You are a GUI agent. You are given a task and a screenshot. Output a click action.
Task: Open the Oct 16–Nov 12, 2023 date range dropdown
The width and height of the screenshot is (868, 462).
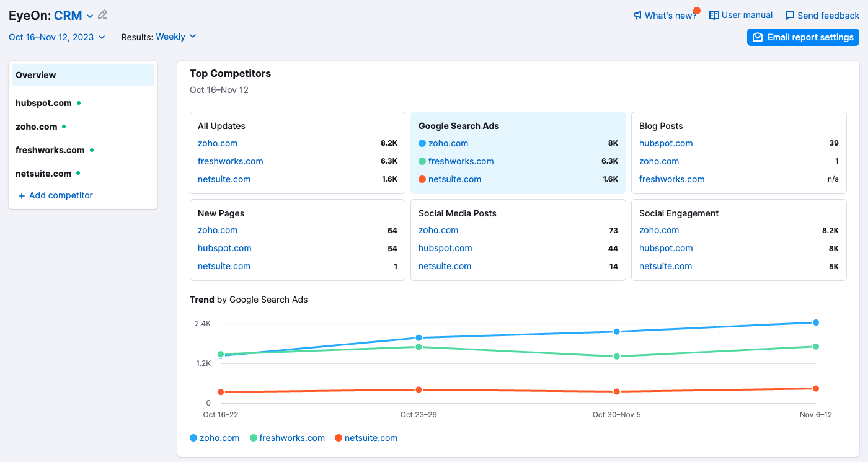coord(57,37)
